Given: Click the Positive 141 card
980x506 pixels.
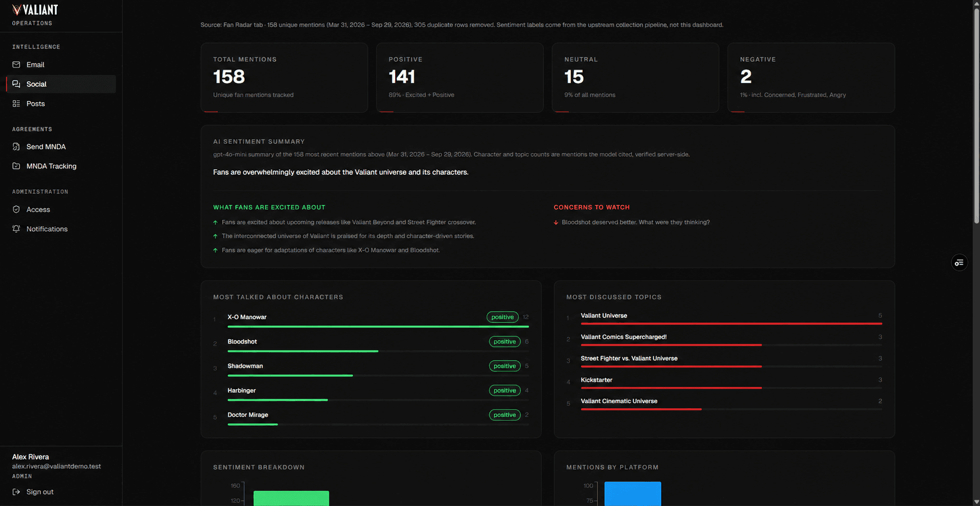Looking at the screenshot, I should [x=460, y=78].
